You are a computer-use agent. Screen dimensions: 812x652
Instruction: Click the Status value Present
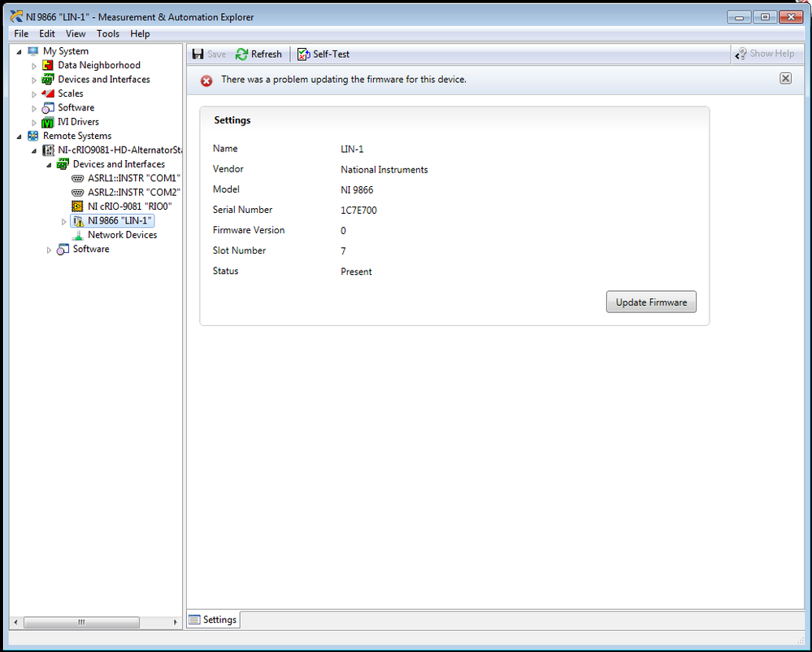click(x=356, y=272)
